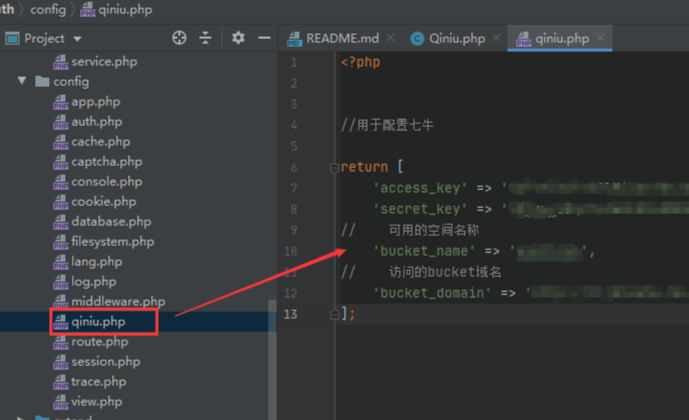
Task: Open console.php file
Action: coord(107,182)
